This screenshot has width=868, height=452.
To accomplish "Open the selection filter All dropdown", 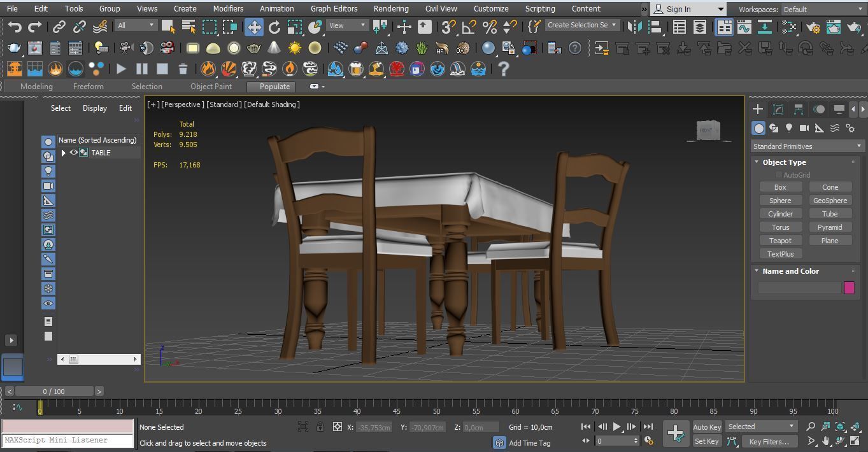I will coord(136,25).
